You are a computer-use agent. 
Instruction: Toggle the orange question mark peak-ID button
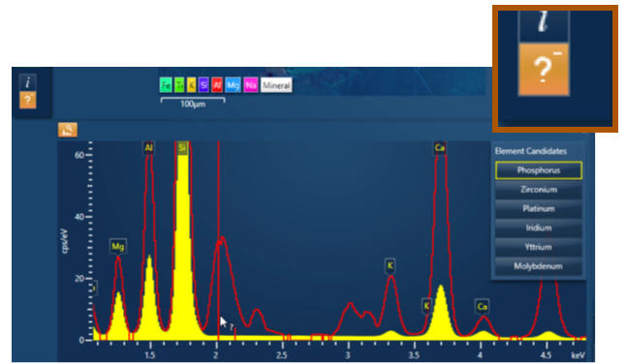(x=27, y=100)
